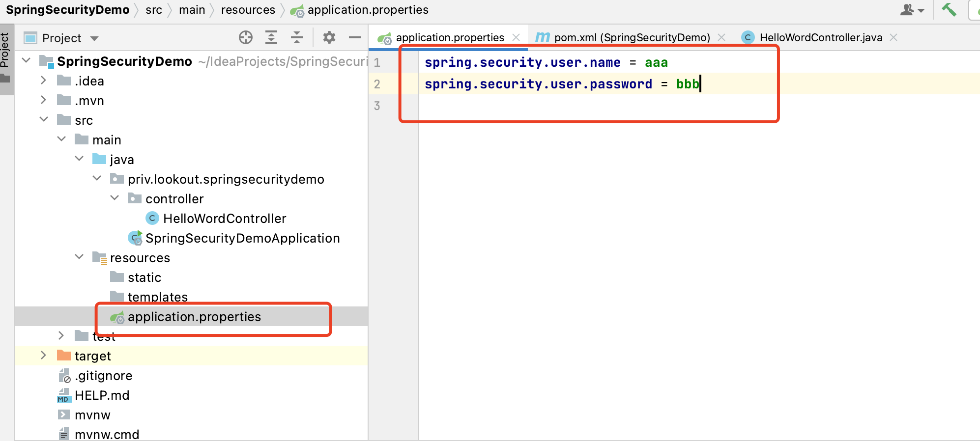Image resolution: width=980 pixels, height=441 pixels.
Task: Click the controller package icon
Action: pyautogui.click(x=135, y=198)
